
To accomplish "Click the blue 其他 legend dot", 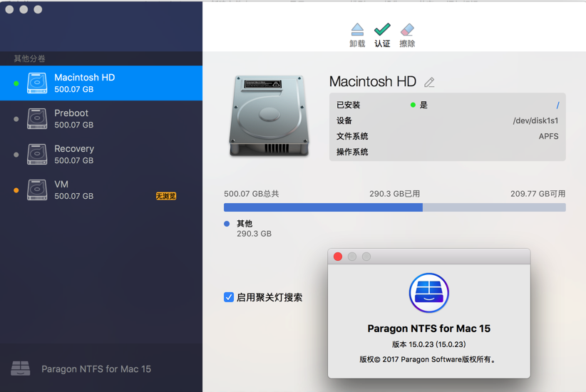I will pyautogui.click(x=227, y=224).
